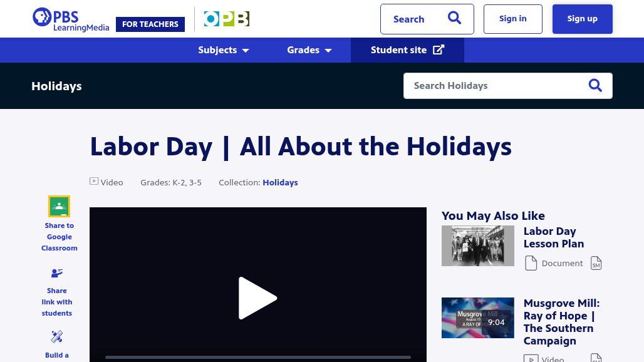This screenshot has width=644, height=362.
Task: Click the PBS LearningMedia logo
Action: (71, 19)
